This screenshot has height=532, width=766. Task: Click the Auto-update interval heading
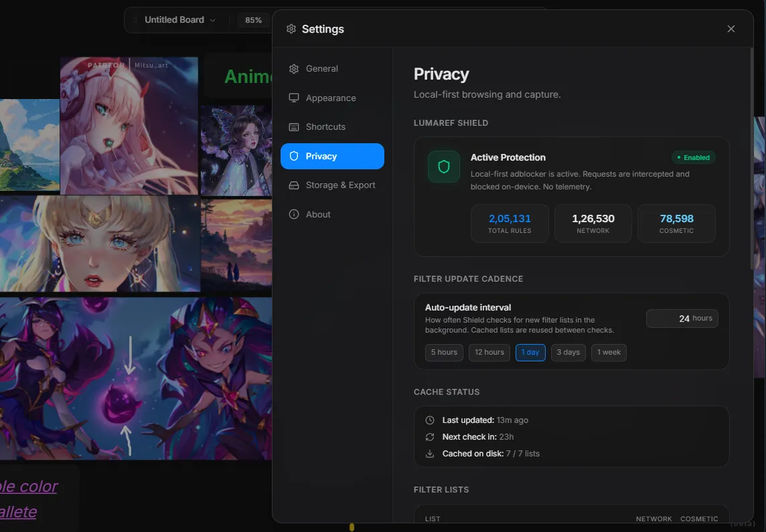[x=468, y=307]
